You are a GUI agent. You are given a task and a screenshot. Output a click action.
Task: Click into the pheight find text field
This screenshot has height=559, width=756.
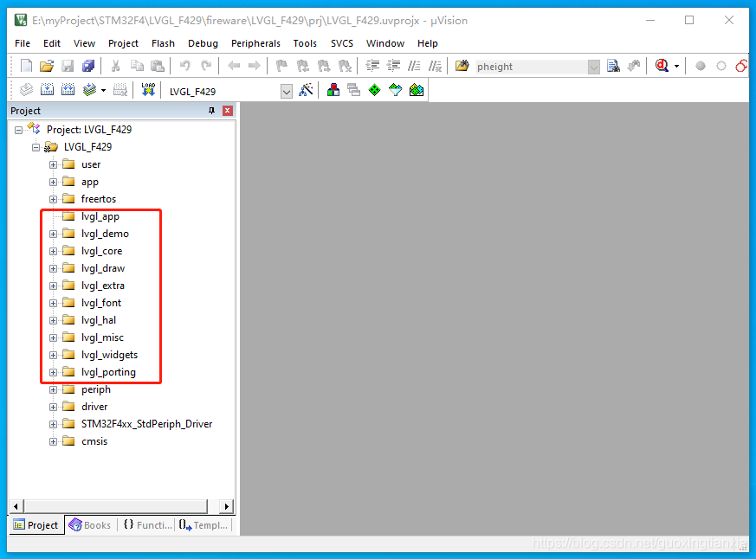coord(531,67)
